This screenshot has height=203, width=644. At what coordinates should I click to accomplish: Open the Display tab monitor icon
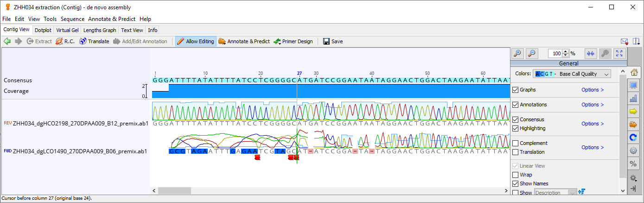633,85
